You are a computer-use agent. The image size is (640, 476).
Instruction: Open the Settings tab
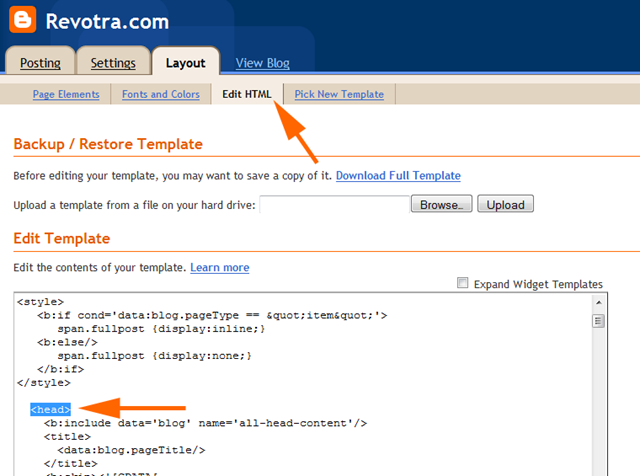[113, 62]
